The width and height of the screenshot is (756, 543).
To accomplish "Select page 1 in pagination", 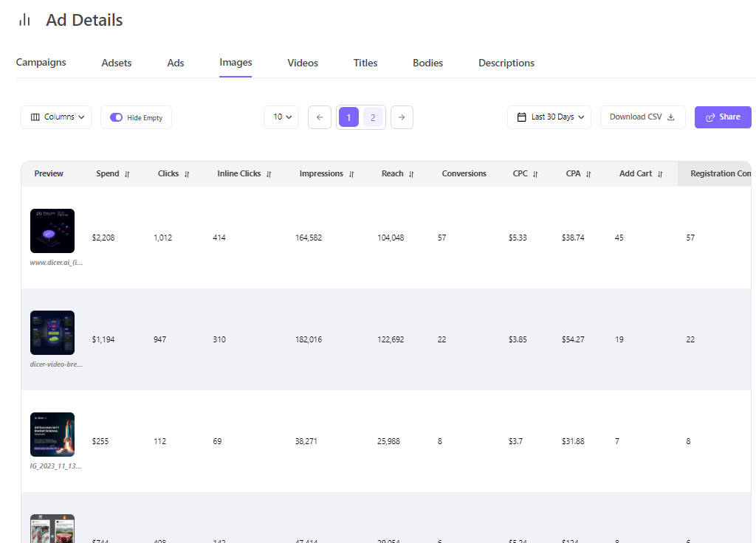I will 348,117.
